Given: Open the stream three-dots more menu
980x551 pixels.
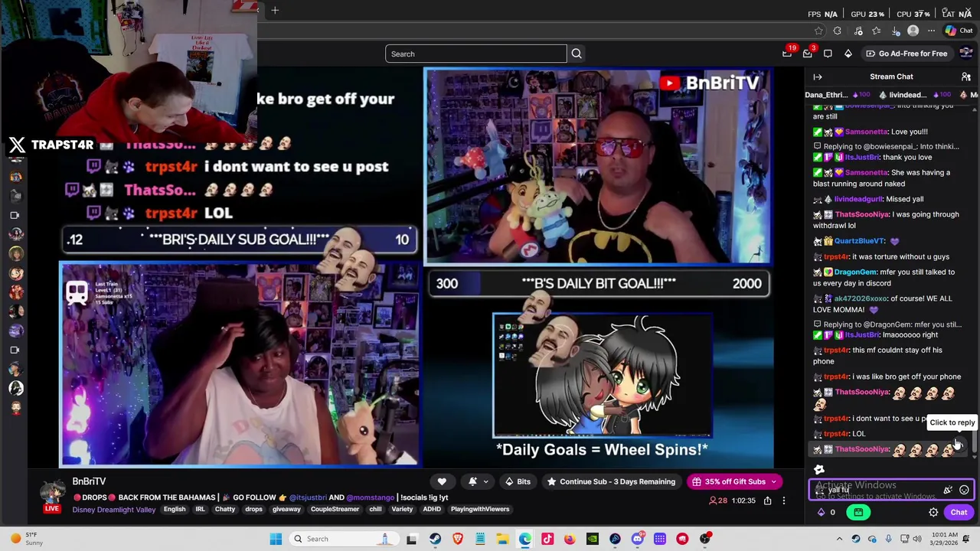Looking at the screenshot, I should pos(783,500).
